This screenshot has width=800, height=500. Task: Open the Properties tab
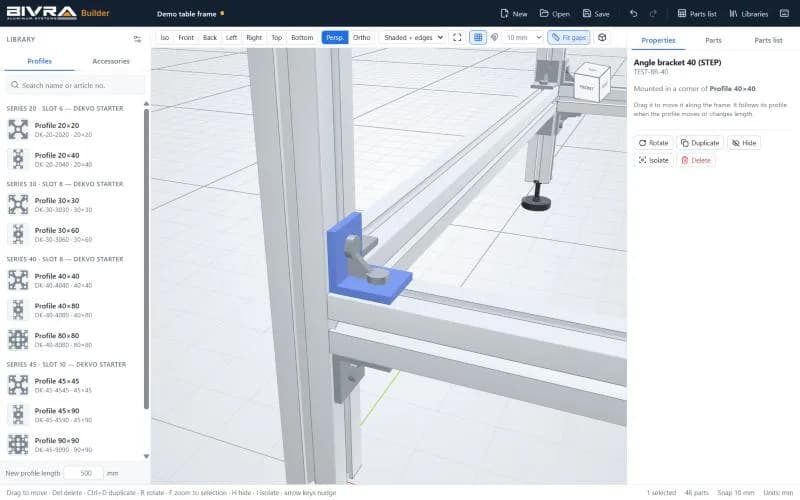click(x=658, y=40)
